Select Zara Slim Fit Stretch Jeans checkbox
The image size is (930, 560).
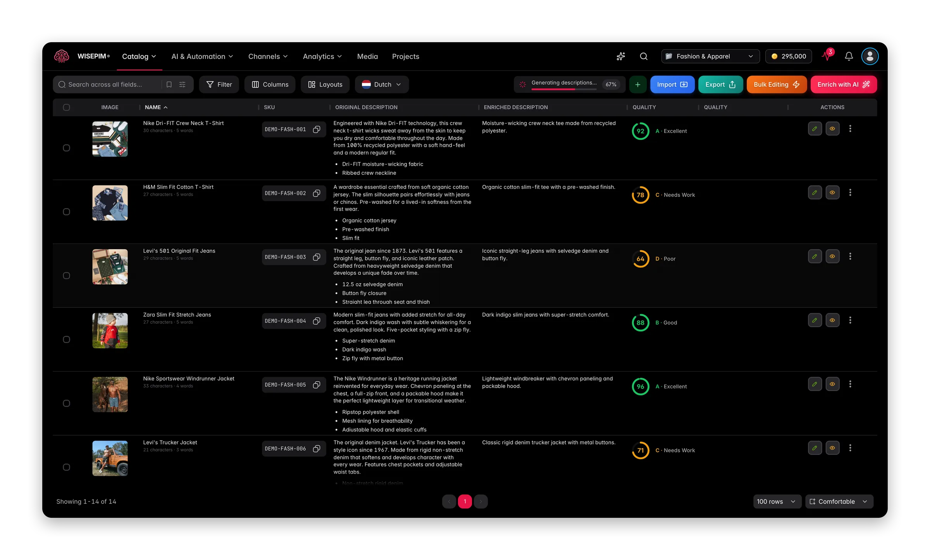pos(66,339)
